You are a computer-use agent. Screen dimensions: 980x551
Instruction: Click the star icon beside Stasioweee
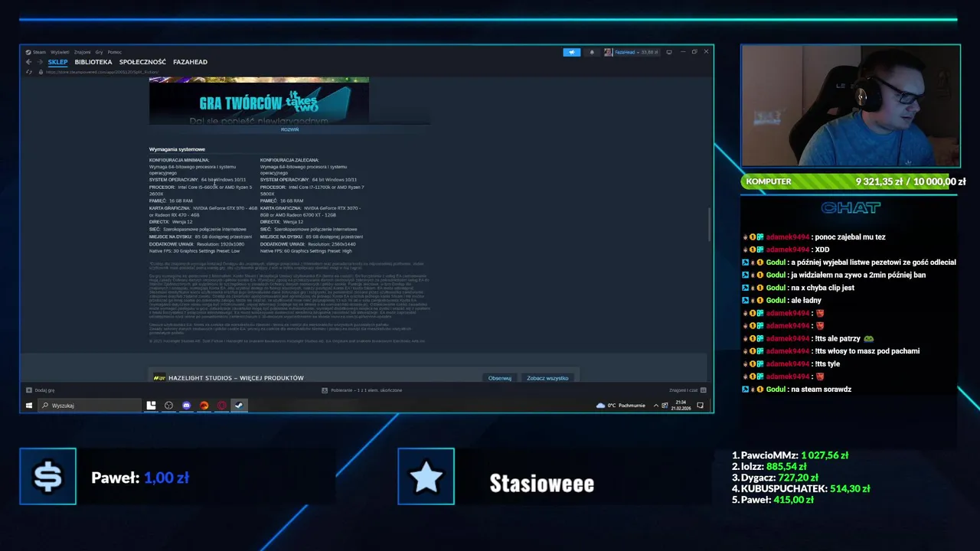(426, 477)
